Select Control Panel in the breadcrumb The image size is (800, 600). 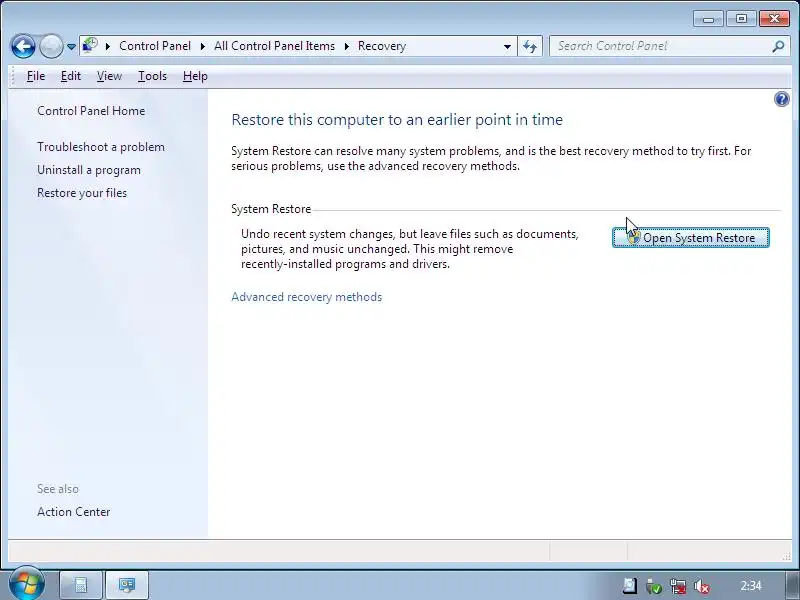(x=155, y=46)
